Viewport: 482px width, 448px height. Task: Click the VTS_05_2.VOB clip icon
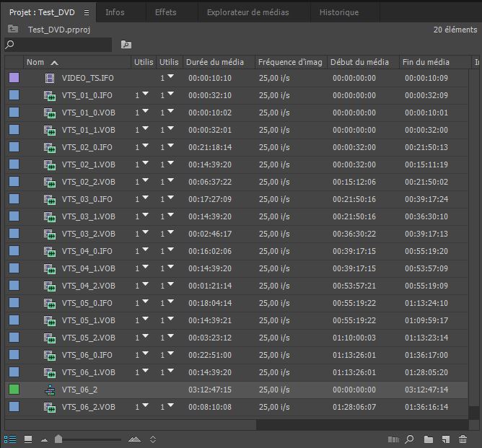pos(50,338)
